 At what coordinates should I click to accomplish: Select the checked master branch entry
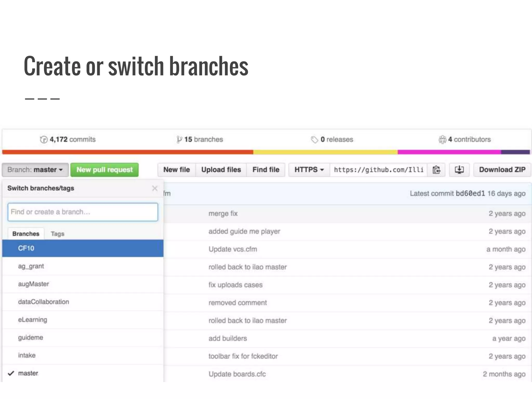[28, 373]
